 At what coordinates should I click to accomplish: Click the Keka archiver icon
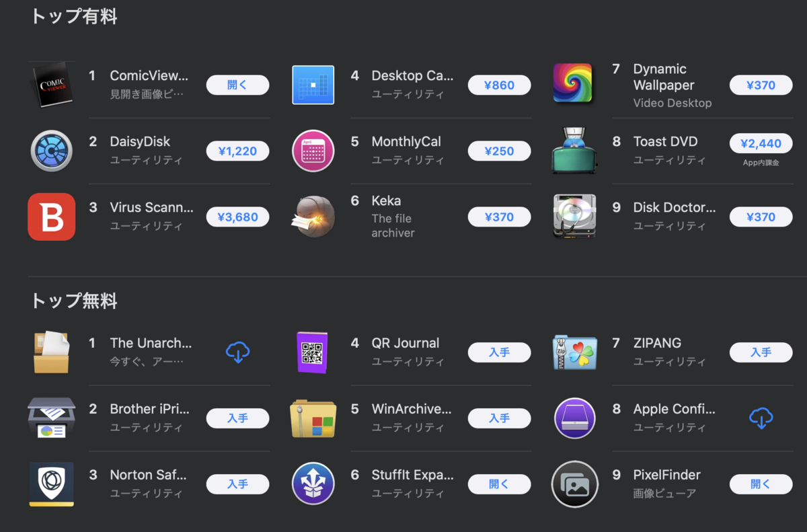313,217
